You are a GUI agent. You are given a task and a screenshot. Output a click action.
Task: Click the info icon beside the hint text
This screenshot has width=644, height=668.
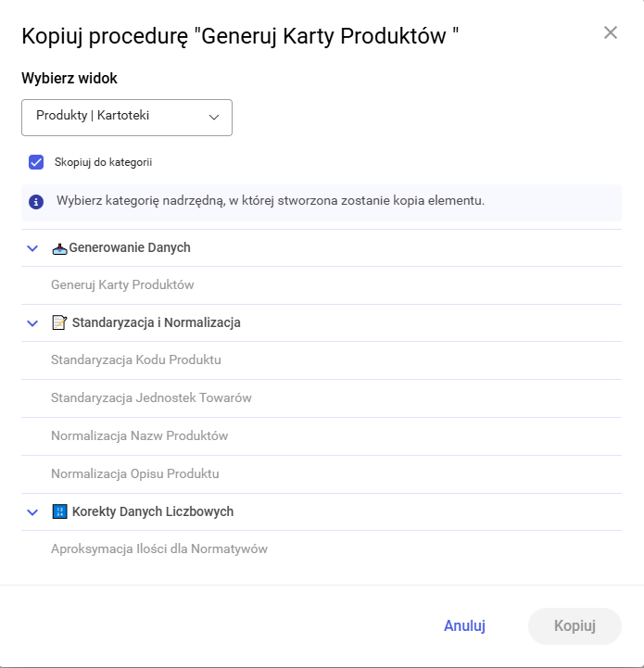36,201
